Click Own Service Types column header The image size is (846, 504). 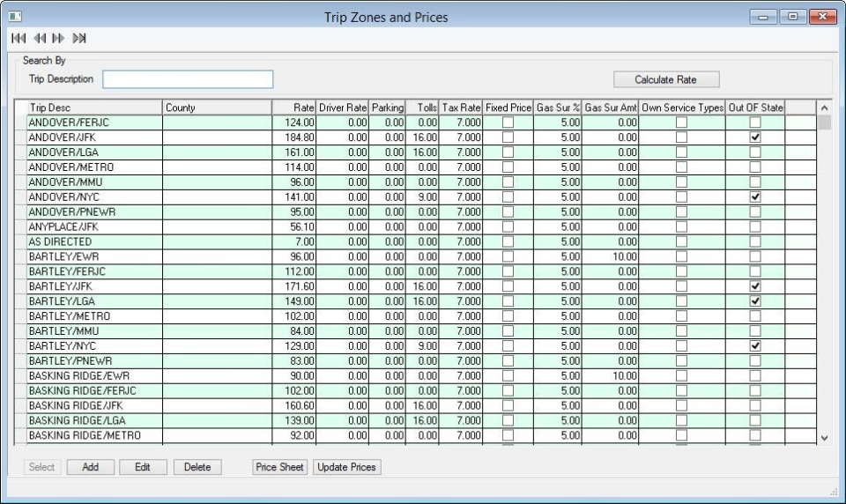[682, 107]
